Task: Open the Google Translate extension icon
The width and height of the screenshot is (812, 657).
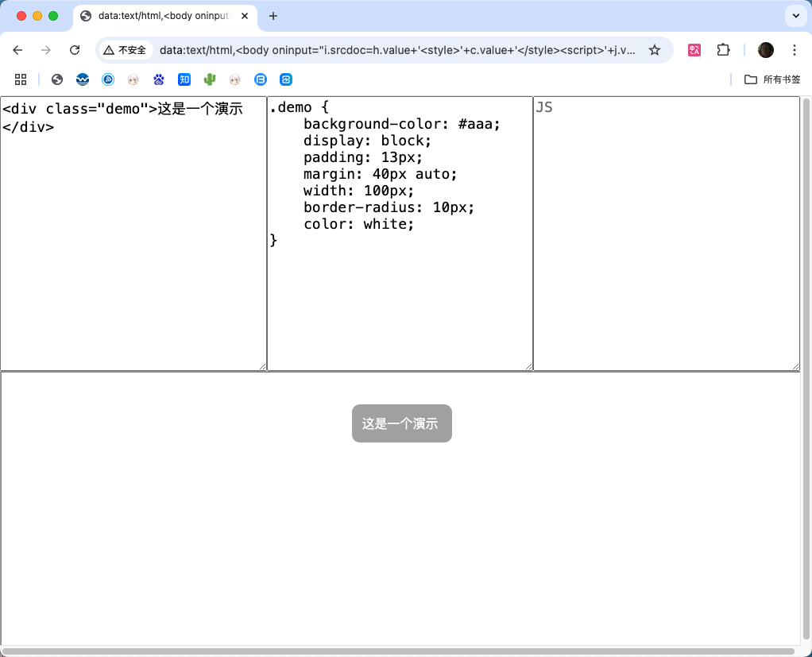Action: [x=694, y=49]
